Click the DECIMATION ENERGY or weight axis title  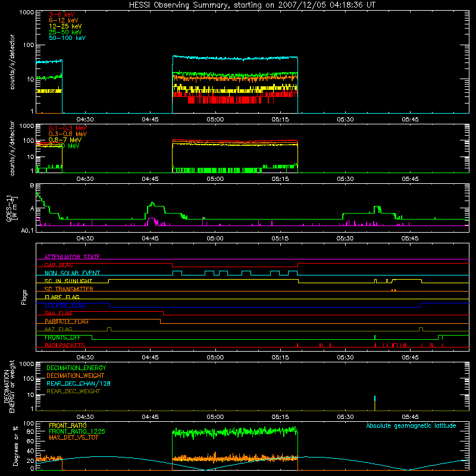(x=9, y=386)
